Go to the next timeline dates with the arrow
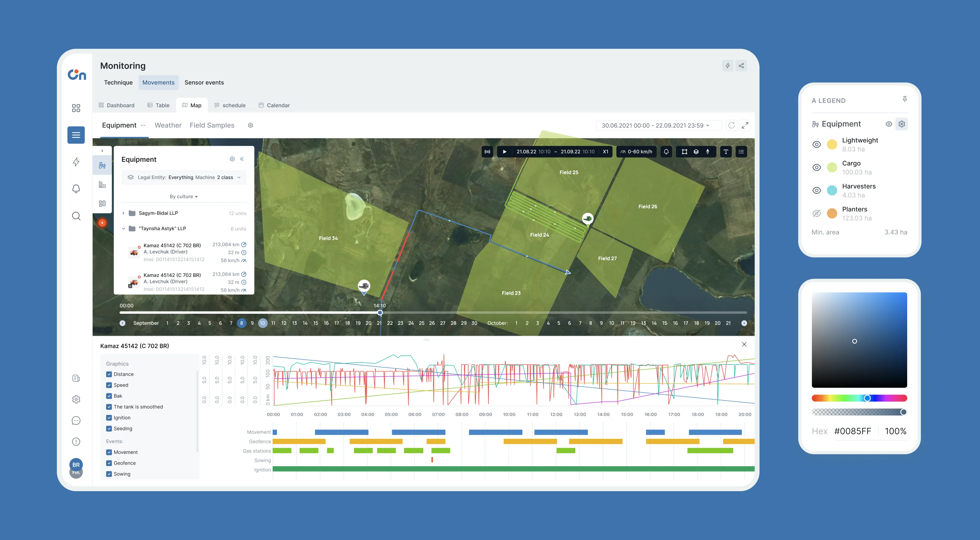Image resolution: width=980 pixels, height=540 pixels. tap(744, 323)
